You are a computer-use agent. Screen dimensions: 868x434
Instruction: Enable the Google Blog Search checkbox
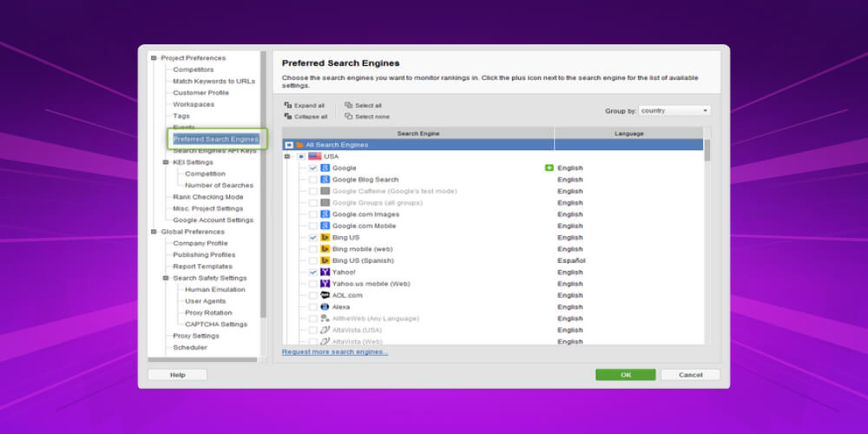313,180
